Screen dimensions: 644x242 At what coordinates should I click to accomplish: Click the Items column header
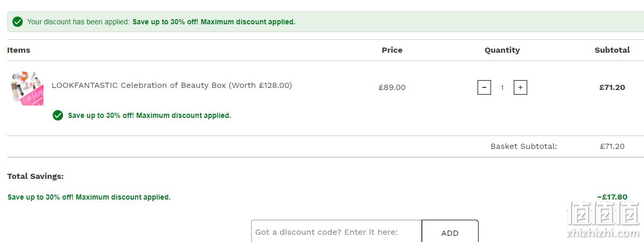(x=19, y=50)
